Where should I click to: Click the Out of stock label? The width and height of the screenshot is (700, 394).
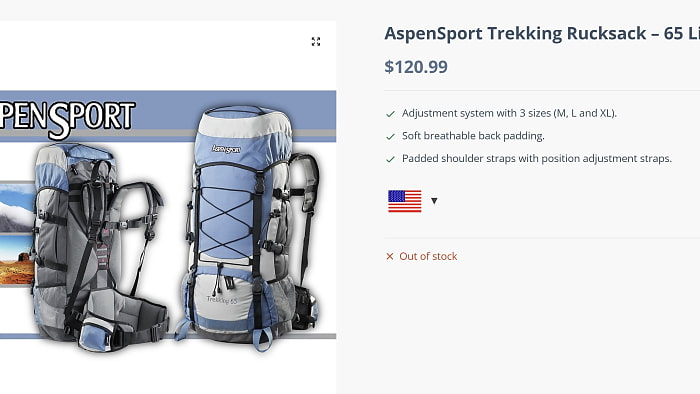(428, 256)
